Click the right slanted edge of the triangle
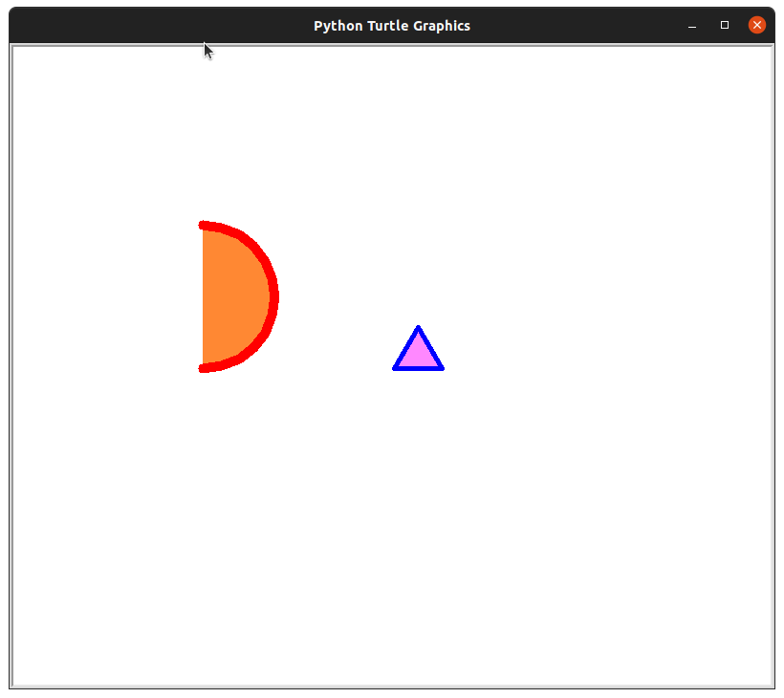Screen dimensions: 784x698 (430, 348)
